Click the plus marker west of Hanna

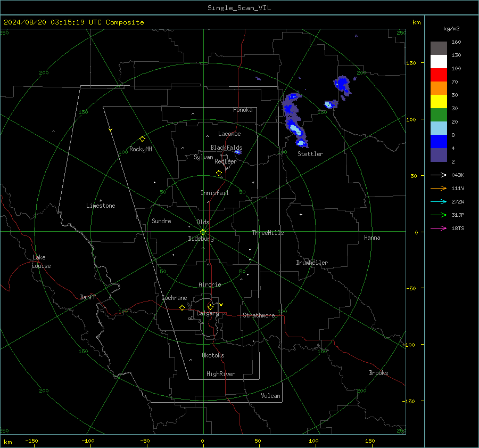[x=301, y=214]
